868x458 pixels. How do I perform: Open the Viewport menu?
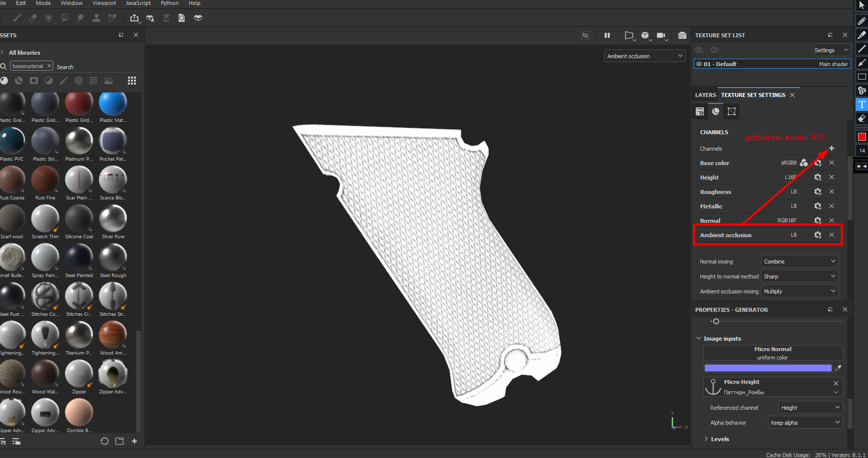click(104, 3)
